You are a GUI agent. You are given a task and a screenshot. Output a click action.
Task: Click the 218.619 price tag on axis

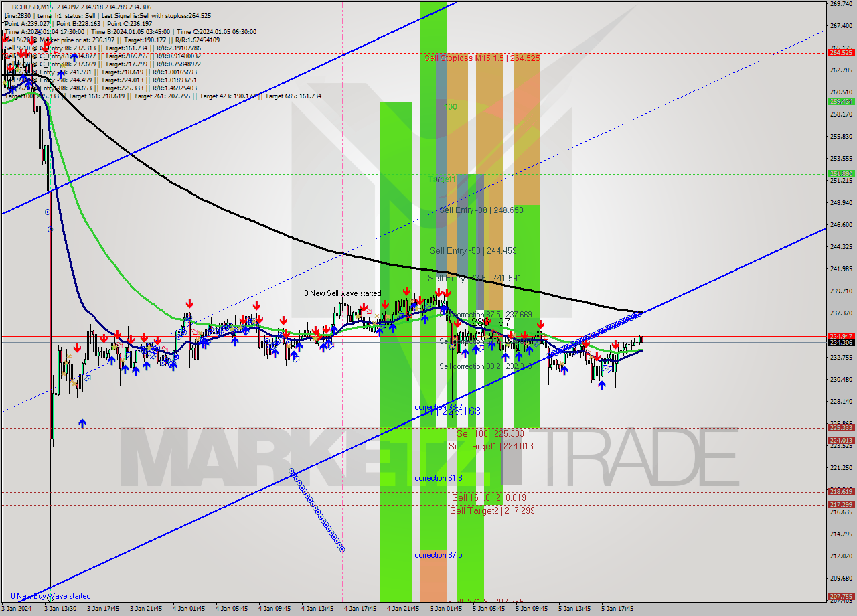[841, 491]
